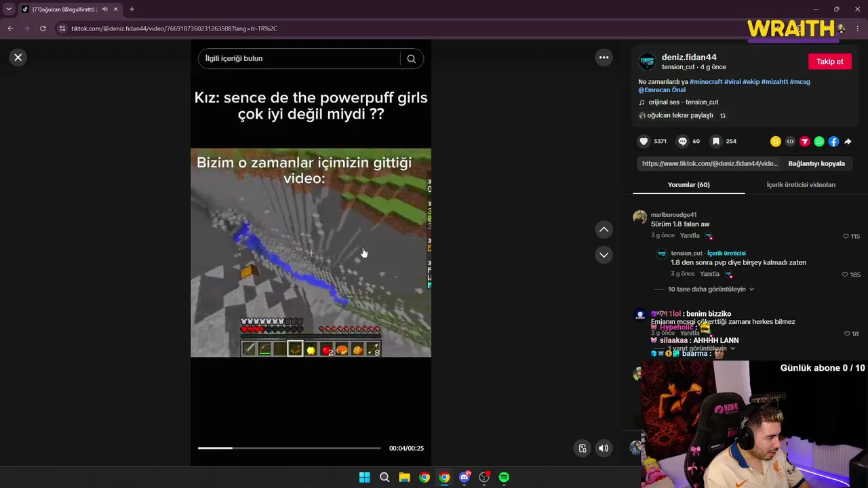Screen dimensions: 868x488
Task: Open marlboroedge41 commenter avatar
Action: click(639, 217)
